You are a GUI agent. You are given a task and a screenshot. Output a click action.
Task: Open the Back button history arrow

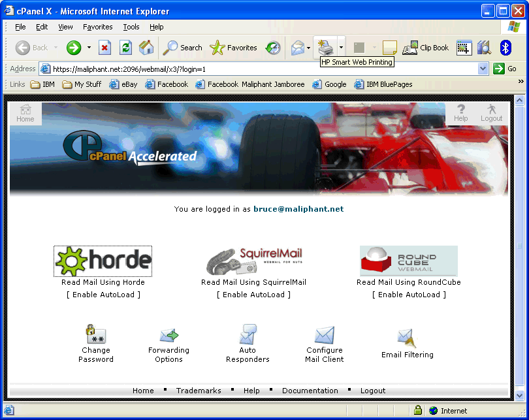tap(56, 48)
